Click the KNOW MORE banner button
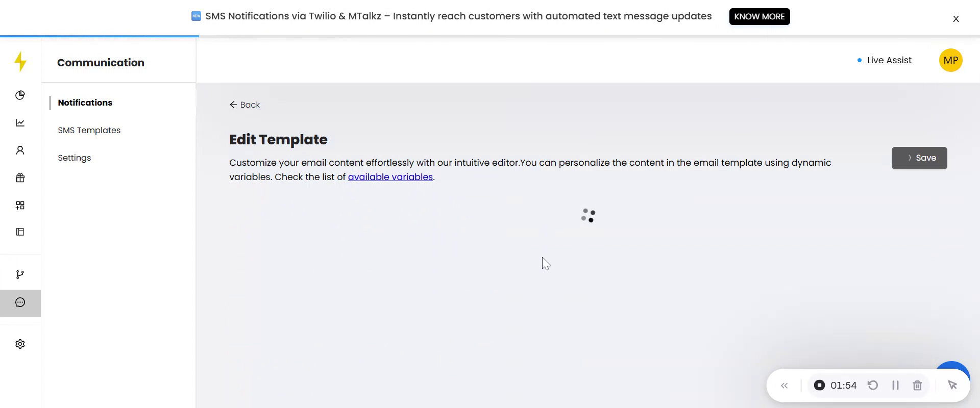Screen dimensions: 980x408 point(759,16)
